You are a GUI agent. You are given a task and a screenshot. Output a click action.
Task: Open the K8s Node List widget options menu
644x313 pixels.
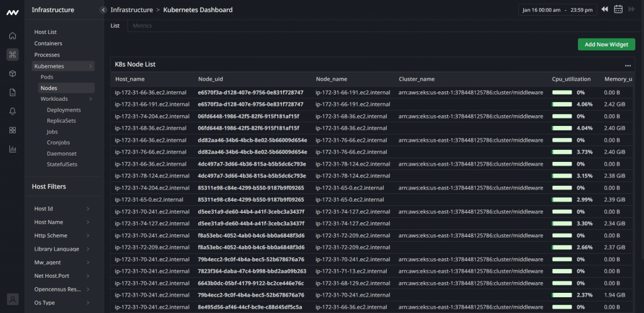pyautogui.click(x=627, y=65)
